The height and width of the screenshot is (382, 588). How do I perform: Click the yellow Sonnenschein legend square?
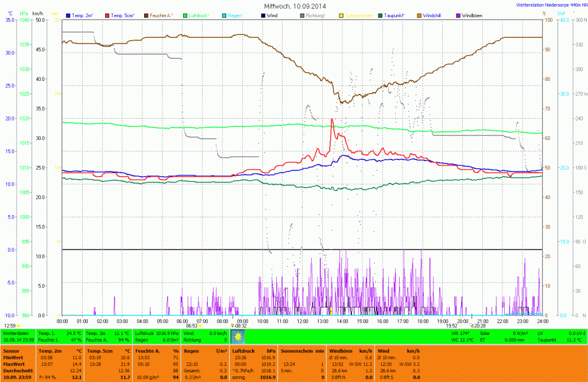(x=341, y=15)
